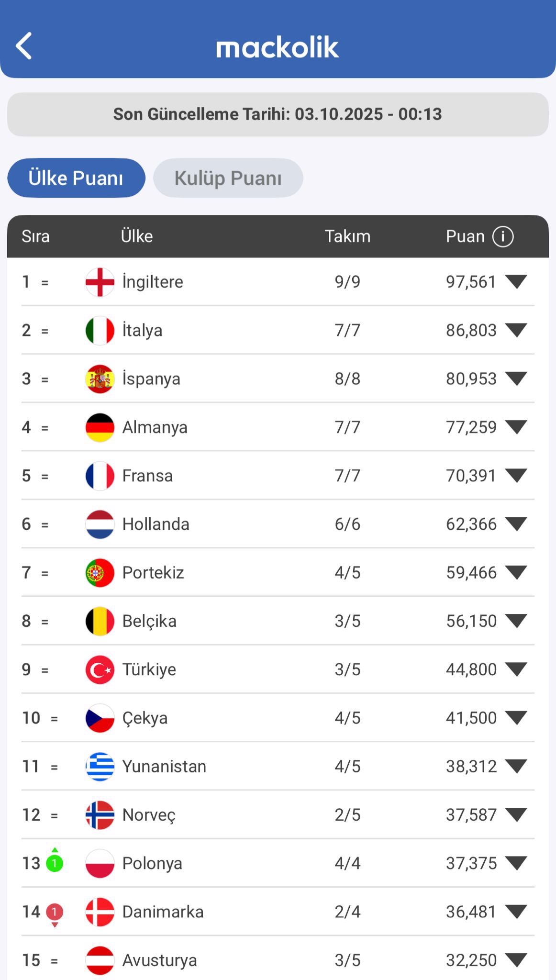Select the Ülke Puanı tab
Image resolution: width=556 pixels, height=980 pixels.
pyautogui.click(x=76, y=178)
